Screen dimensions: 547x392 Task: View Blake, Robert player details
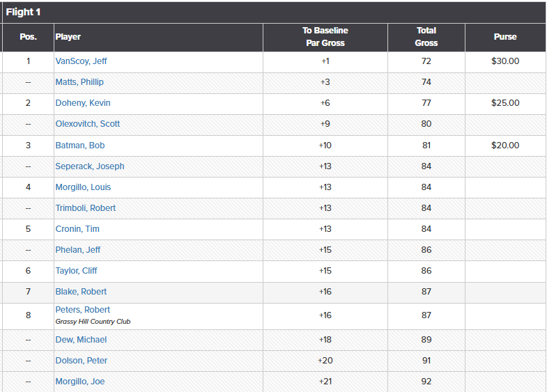pos(81,292)
